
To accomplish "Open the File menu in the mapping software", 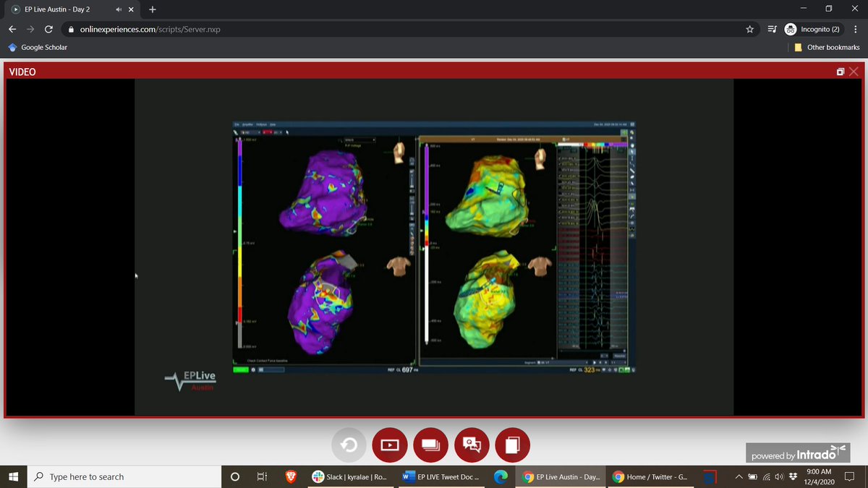I will tap(235, 124).
